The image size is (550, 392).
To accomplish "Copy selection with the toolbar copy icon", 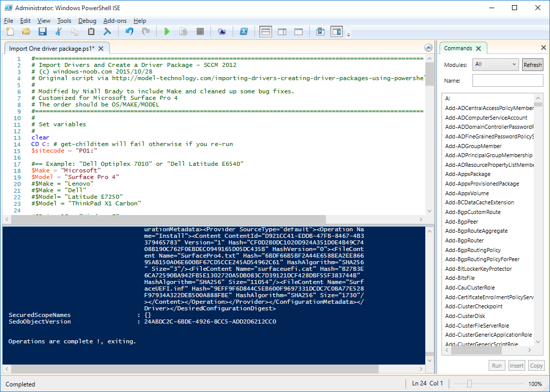I will tap(75, 31).
